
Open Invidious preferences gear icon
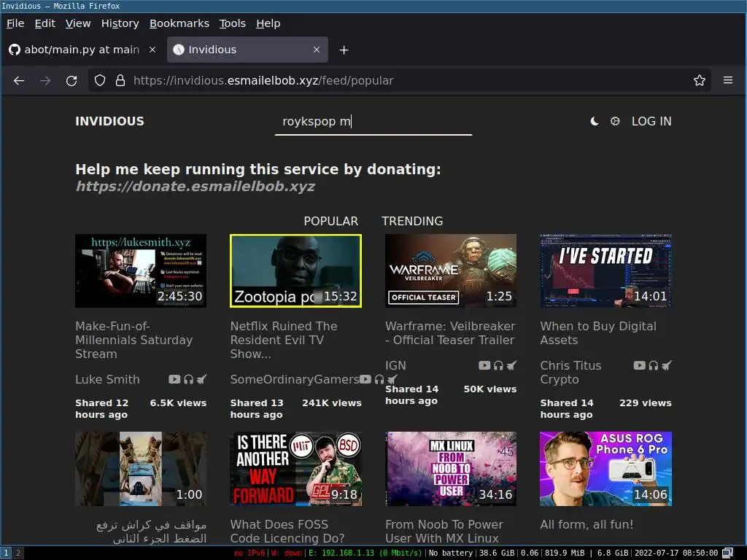tap(615, 122)
